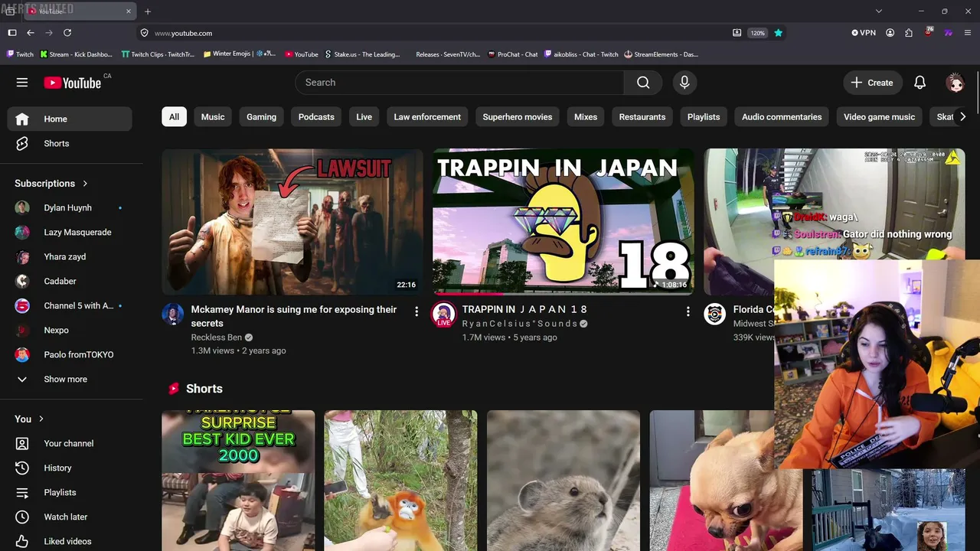Go back in browser history

click(x=31, y=33)
